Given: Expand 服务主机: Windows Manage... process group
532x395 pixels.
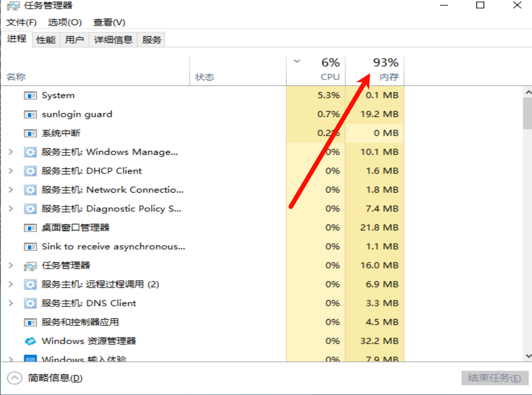Looking at the screenshot, I should (11, 152).
